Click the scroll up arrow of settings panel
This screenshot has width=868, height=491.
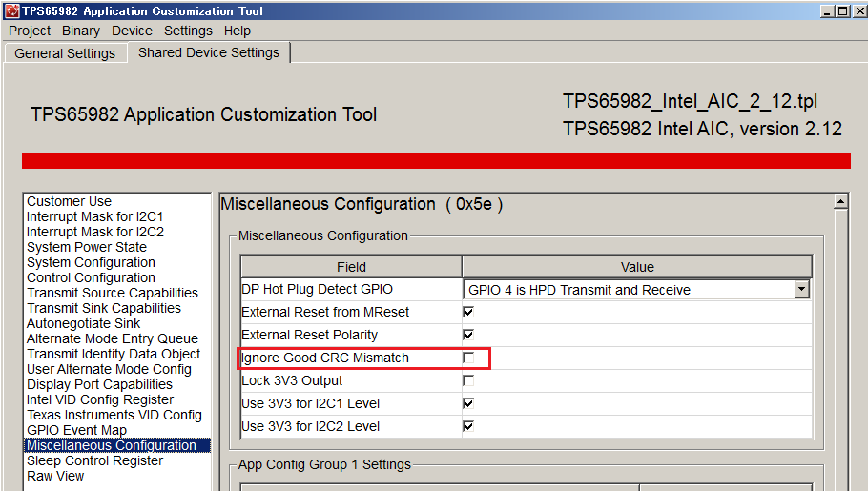pyautogui.click(x=841, y=201)
